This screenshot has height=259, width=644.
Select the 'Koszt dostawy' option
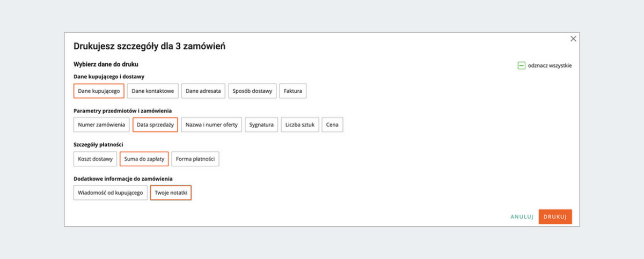pyautogui.click(x=95, y=159)
